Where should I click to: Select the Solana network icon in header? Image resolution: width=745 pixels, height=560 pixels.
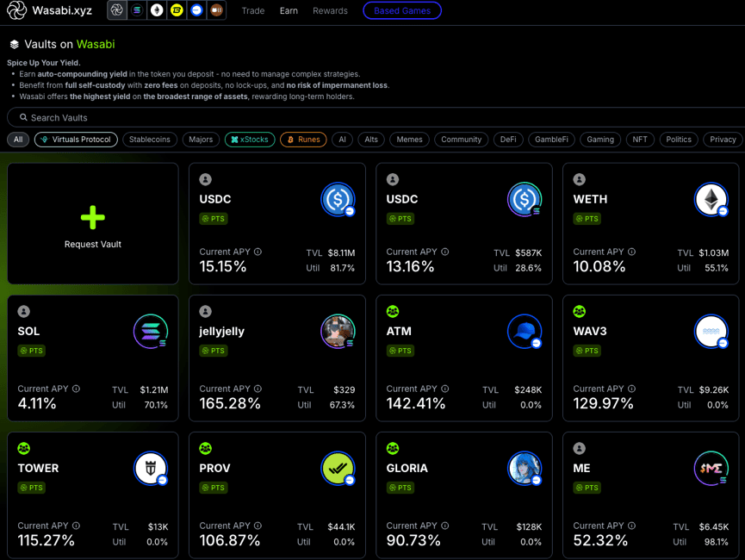click(137, 10)
